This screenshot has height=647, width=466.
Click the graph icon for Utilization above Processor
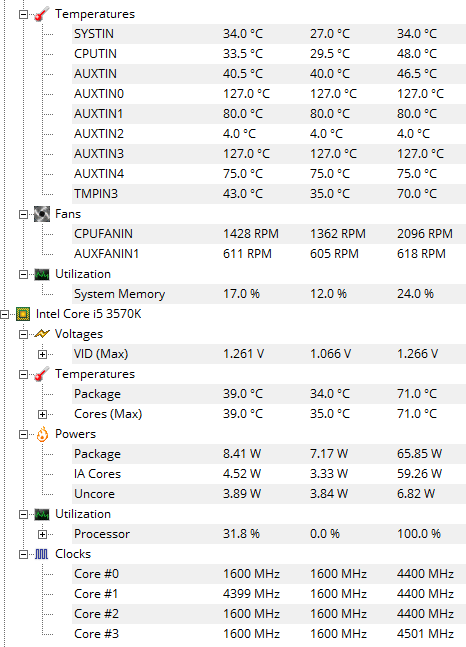point(42,514)
